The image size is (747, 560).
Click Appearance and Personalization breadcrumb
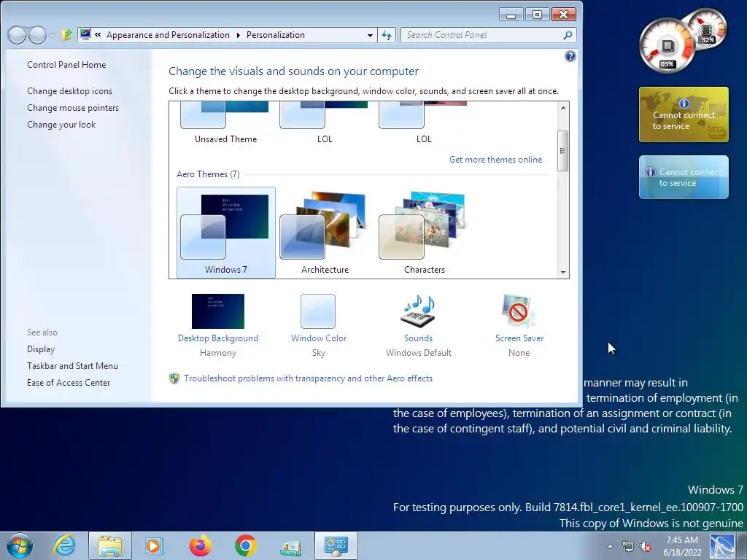(x=168, y=35)
